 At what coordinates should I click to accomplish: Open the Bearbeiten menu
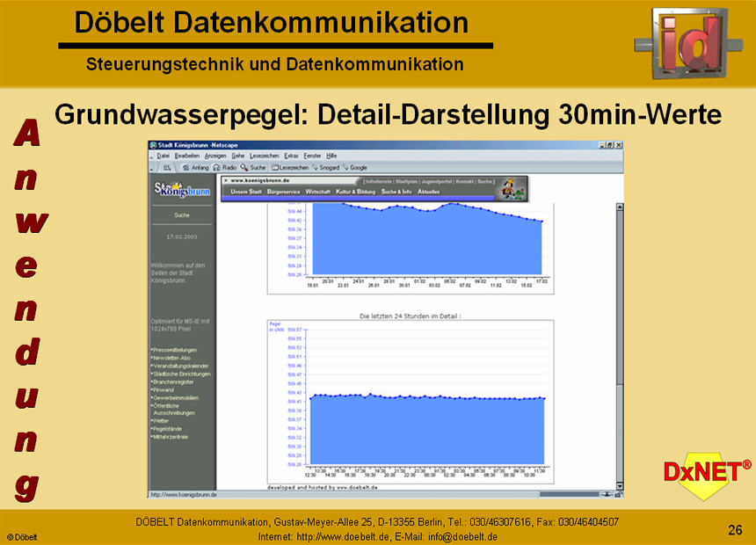click(187, 156)
